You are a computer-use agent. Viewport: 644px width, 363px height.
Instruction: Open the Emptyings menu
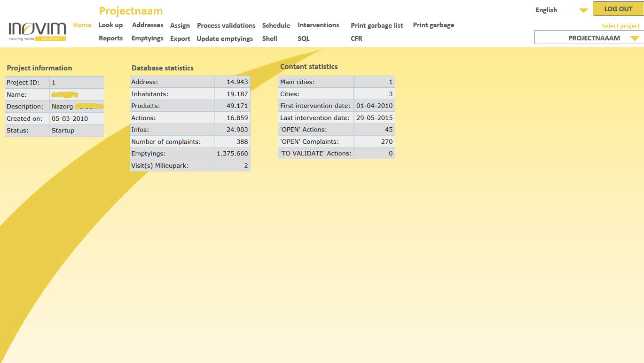click(148, 38)
